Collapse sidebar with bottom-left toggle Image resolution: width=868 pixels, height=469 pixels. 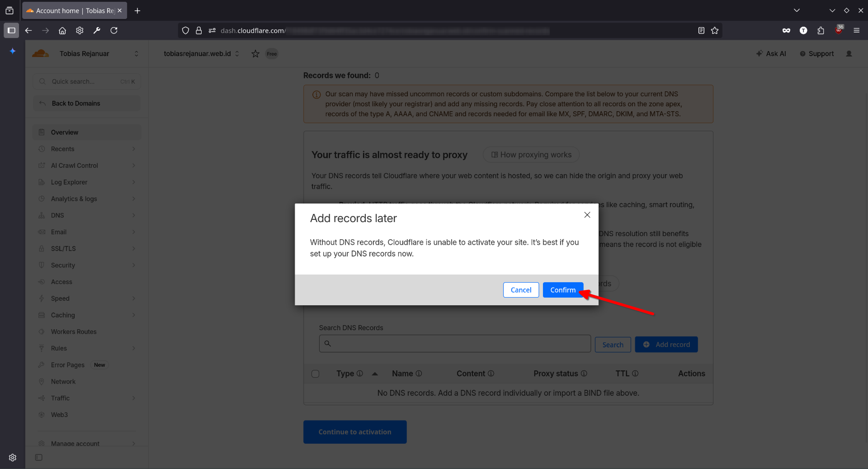point(39,457)
